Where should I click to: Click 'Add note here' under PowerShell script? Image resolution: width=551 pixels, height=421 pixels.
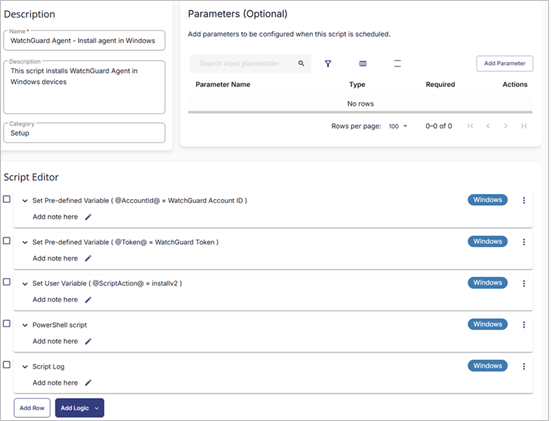55,341
